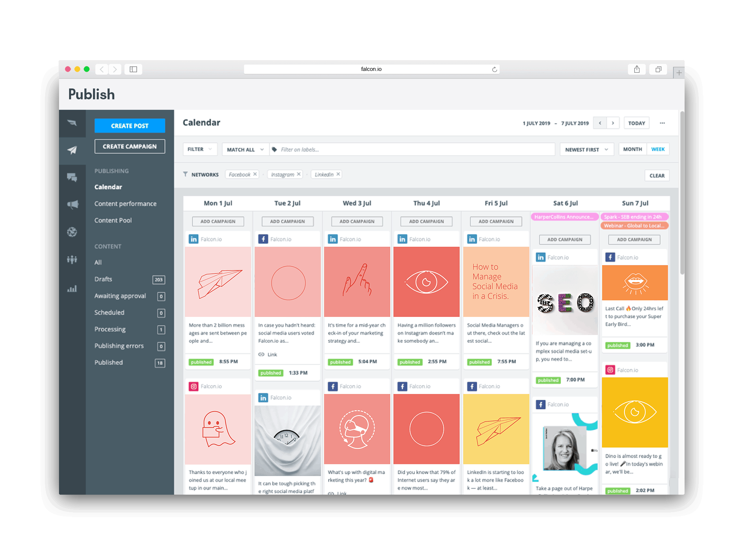Go to Content performance in sidebar
This screenshot has width=747, height=560.
coord(125,204)
